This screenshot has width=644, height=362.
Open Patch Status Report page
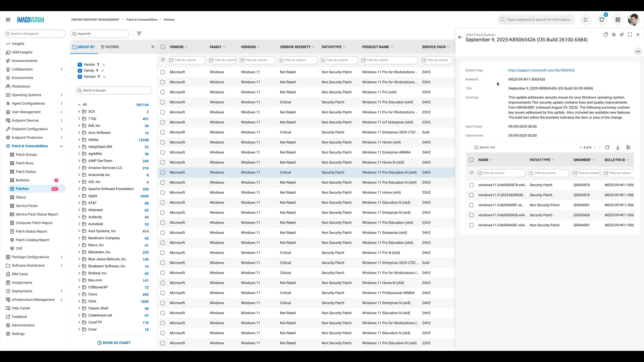tap(31, 232)
